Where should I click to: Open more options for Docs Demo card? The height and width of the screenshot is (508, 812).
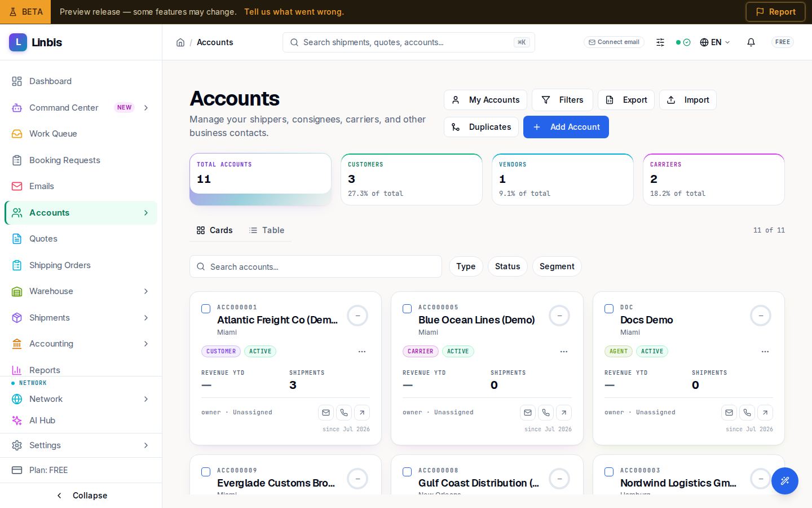765,352
